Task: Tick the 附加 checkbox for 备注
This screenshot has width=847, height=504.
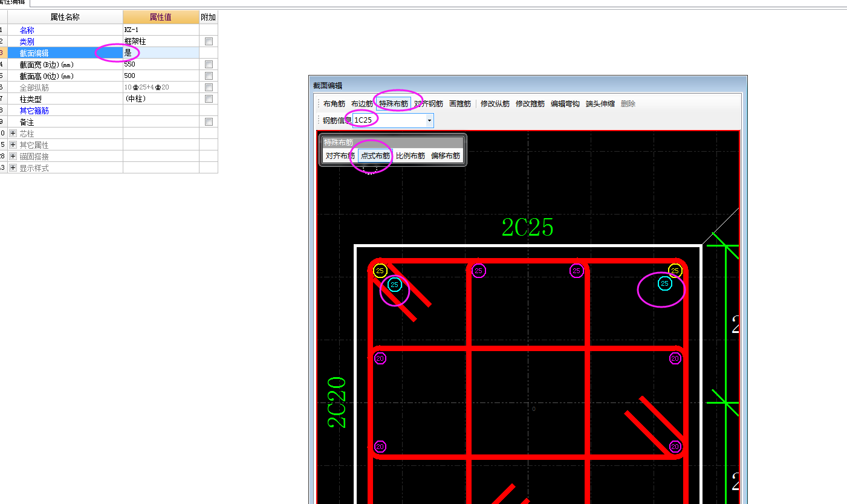Action: 209,122
